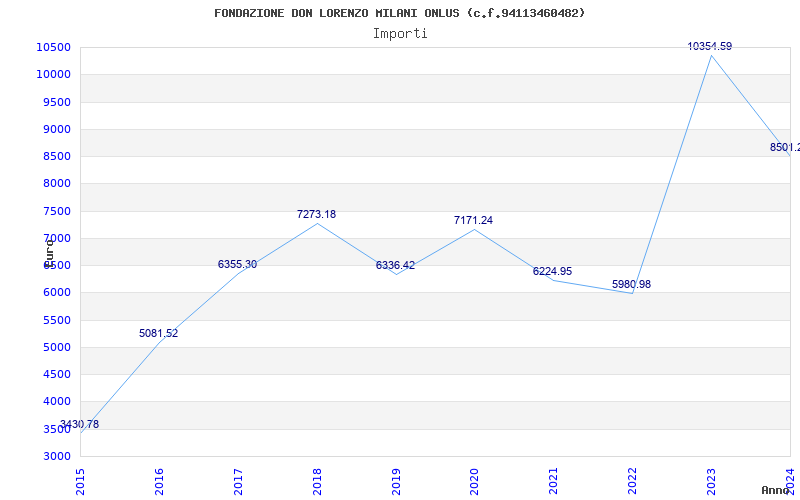Click the 4500 y-axis value
The image size is (800, 500).
[x=56, y=374]
